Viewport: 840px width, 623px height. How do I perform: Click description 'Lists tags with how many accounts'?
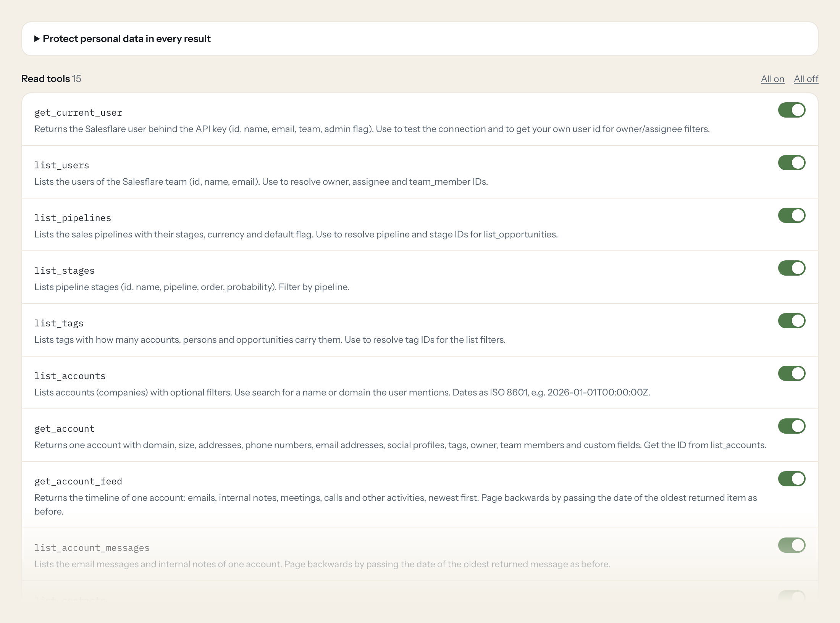click(270, 340)
